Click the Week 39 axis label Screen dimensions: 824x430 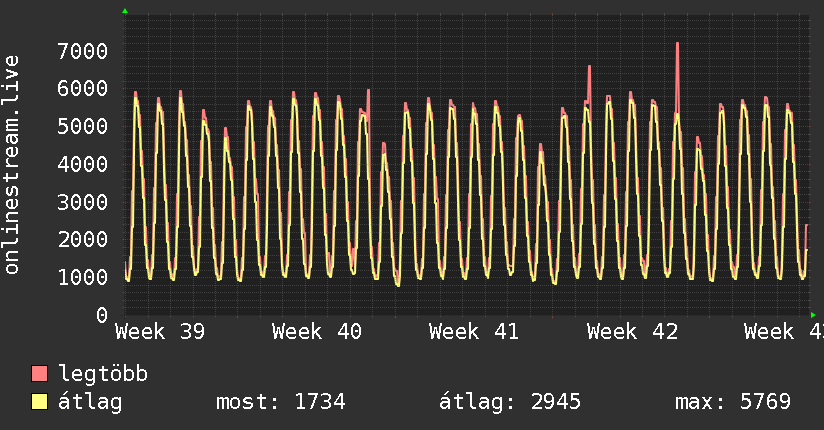click(x=160, y=332)
